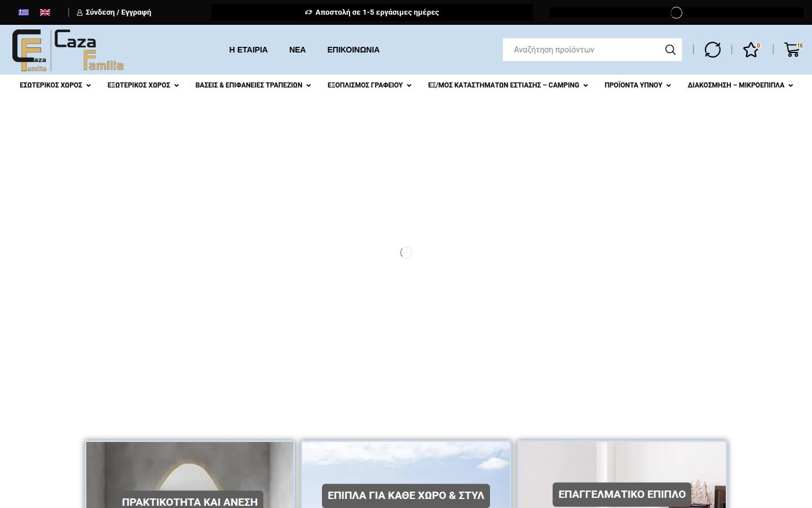Open the ΝΕΑ page

point(297,50)
